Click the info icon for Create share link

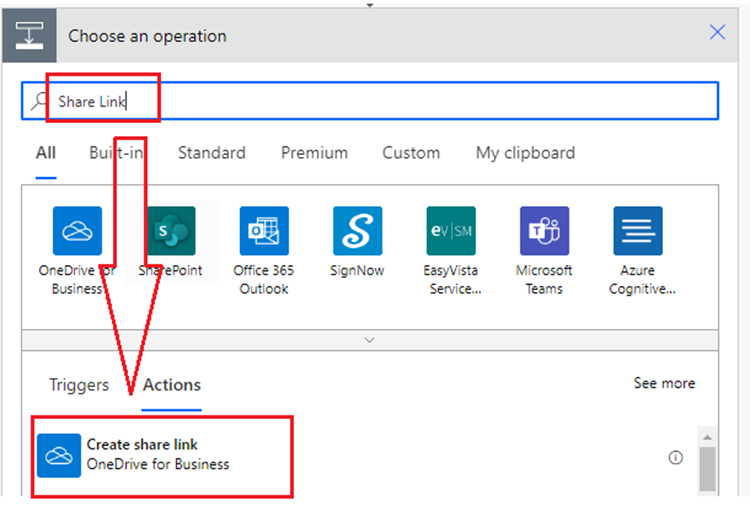(675, 458)
